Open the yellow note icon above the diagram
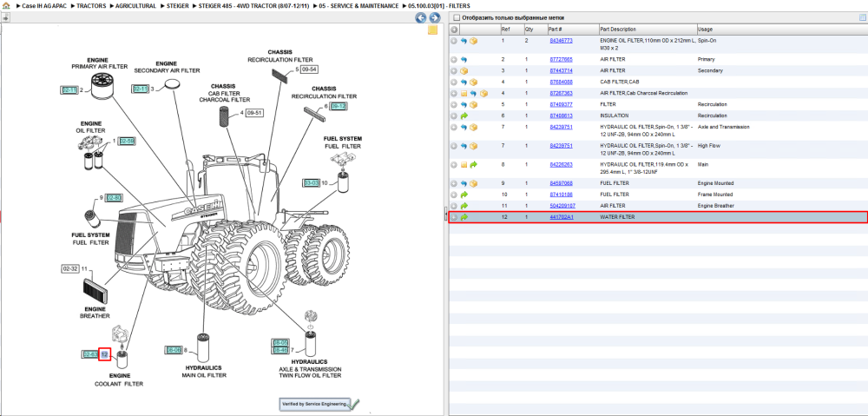Screen dimensions: 868x416 click(433, 30)
